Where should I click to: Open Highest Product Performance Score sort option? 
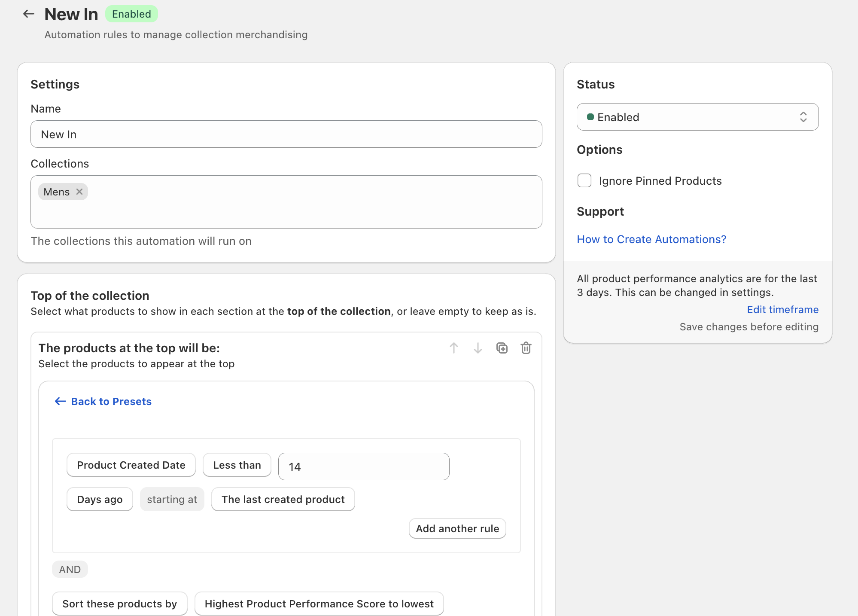tap(319, 604)
